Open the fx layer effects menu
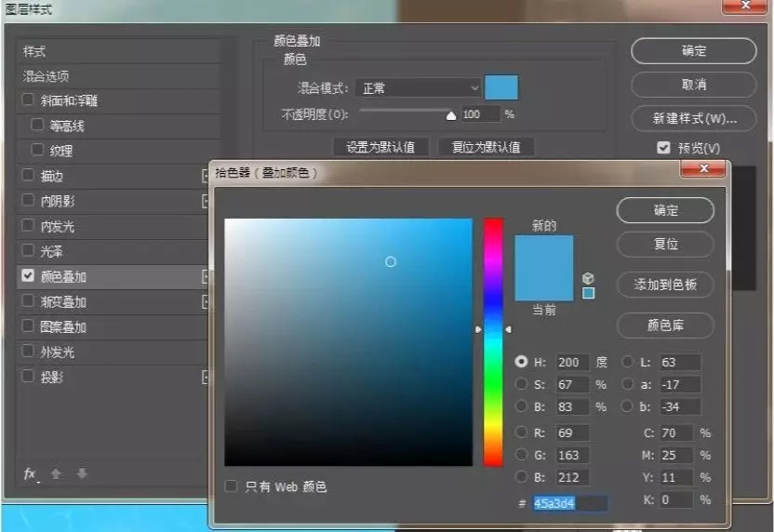The width and height of the screenshot is (774, 532). pyautogui.click(x=31, y=474)
